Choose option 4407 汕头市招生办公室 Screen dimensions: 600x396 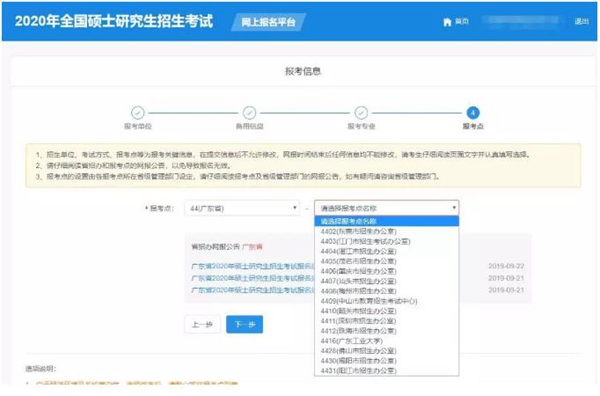click(386, 281)
